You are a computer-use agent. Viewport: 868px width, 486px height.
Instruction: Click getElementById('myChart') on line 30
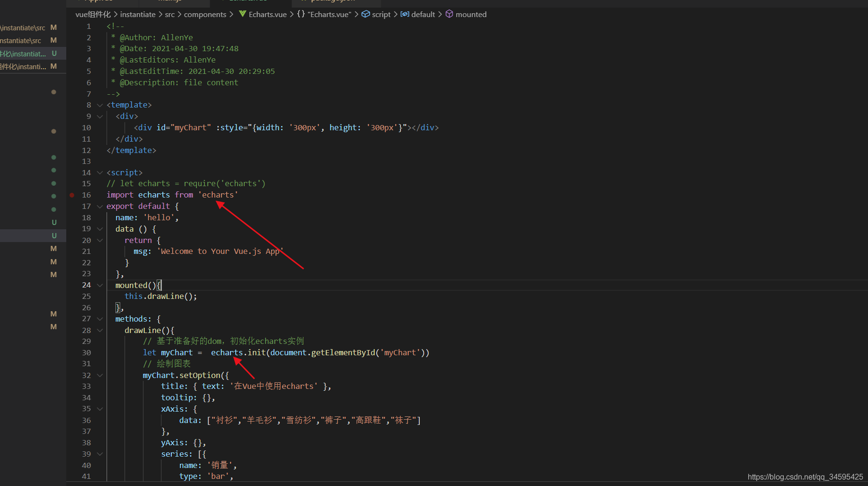pos(368,352)
